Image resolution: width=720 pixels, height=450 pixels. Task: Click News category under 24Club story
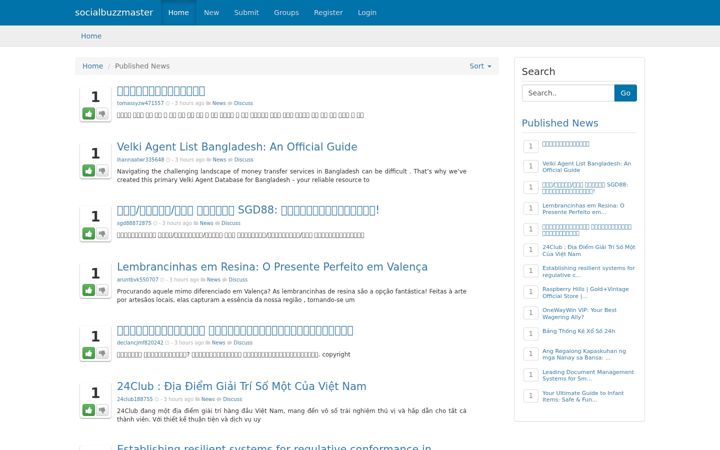(x=208, y=399)
